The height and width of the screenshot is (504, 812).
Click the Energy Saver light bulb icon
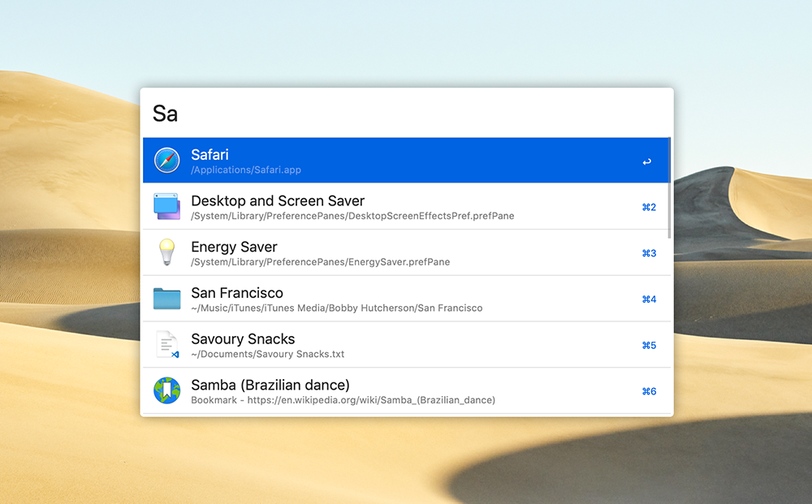point(166,252)
